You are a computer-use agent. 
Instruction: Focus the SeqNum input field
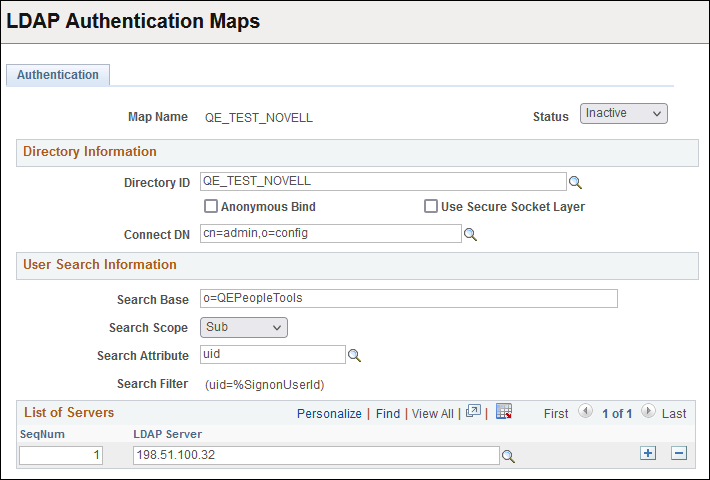coord(61,456)
